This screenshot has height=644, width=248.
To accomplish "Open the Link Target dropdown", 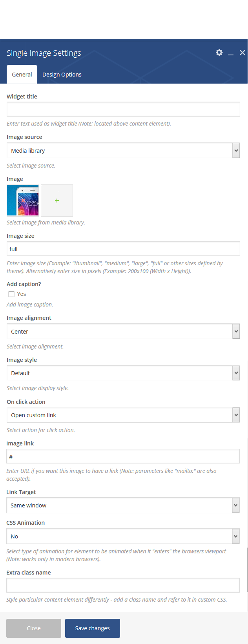I will click(123, 505).
